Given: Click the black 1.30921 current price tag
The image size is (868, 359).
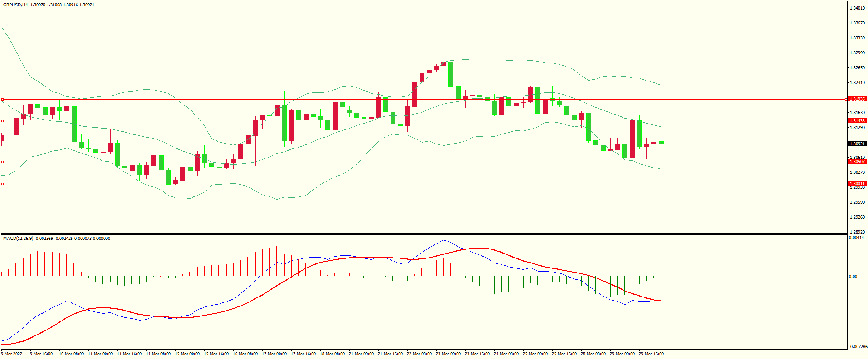Looking at the screenshot, I should (857, 144).
